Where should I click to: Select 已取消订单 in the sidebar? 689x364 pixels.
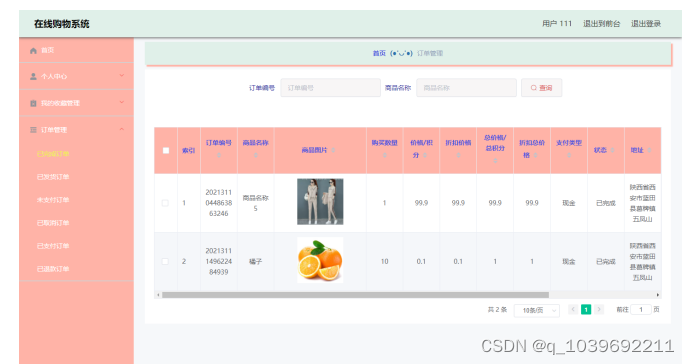[x=53, y=223]
